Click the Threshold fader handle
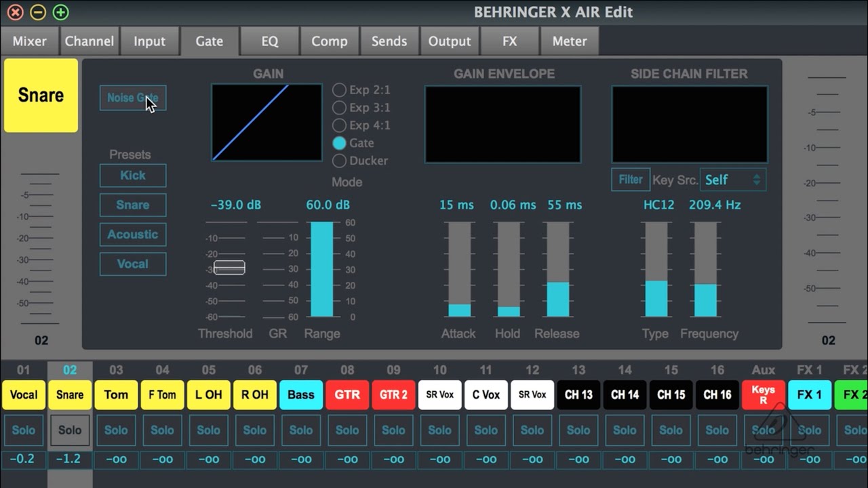This screenshot has width=868, height=488. [229, 268]
